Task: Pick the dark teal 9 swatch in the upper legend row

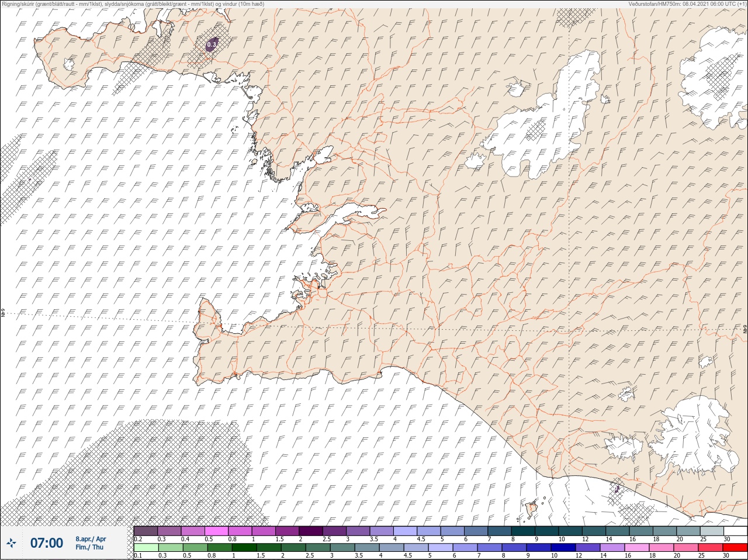Action: (547, 531)
